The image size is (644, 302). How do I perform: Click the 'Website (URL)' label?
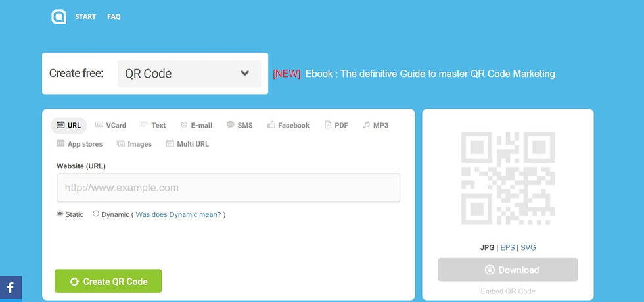tap(81, 166)
